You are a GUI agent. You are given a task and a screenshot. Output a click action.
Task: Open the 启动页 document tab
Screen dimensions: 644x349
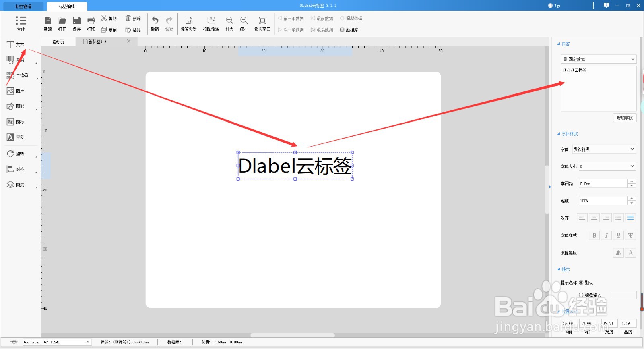58,42
